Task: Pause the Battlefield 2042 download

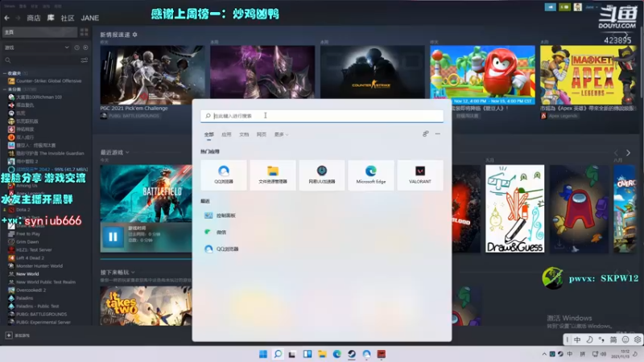Action: [x=113, y=237]
